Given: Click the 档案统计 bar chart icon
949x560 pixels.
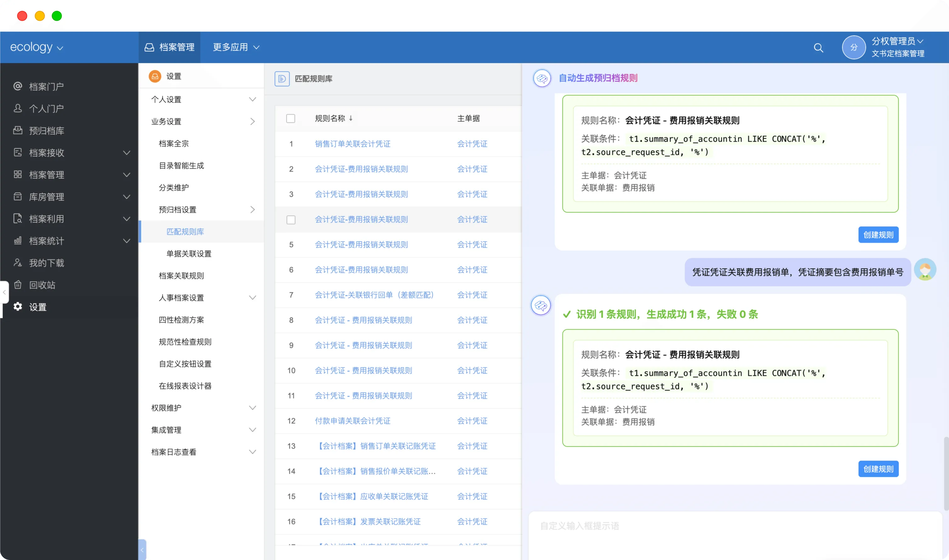Looking at the screenshot, I should (18, 241).
